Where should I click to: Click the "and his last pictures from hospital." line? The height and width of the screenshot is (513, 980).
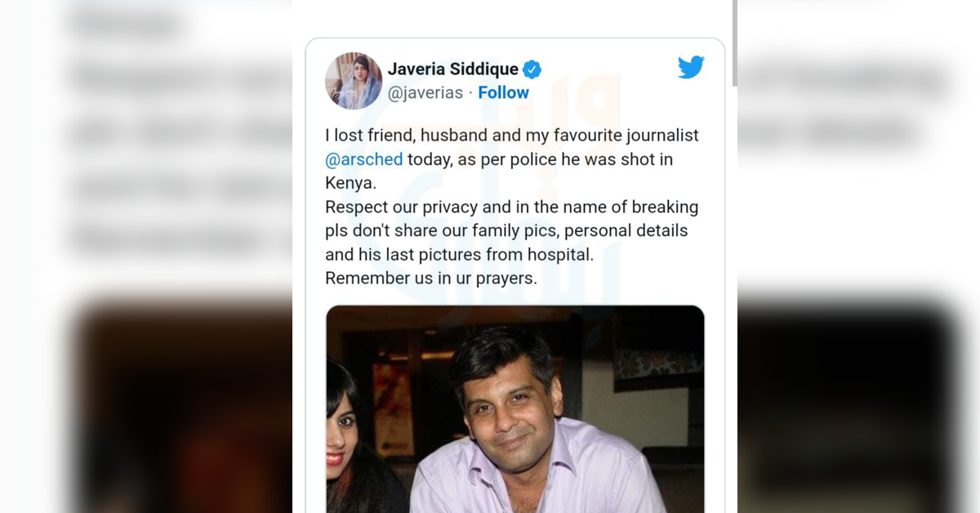pyautogui.click(x=459, y=254)
